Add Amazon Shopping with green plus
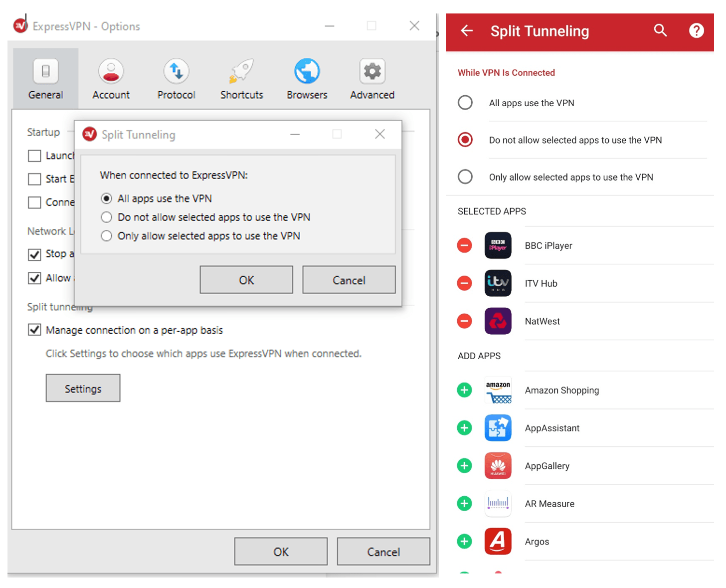The width and height of the screenshot is (726, 588). (464, 390)
